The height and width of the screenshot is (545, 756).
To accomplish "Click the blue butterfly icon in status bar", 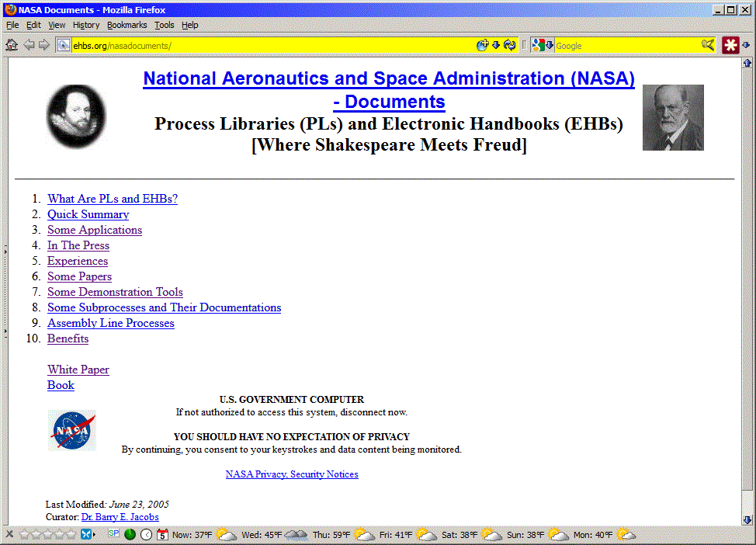I will 86,534.
